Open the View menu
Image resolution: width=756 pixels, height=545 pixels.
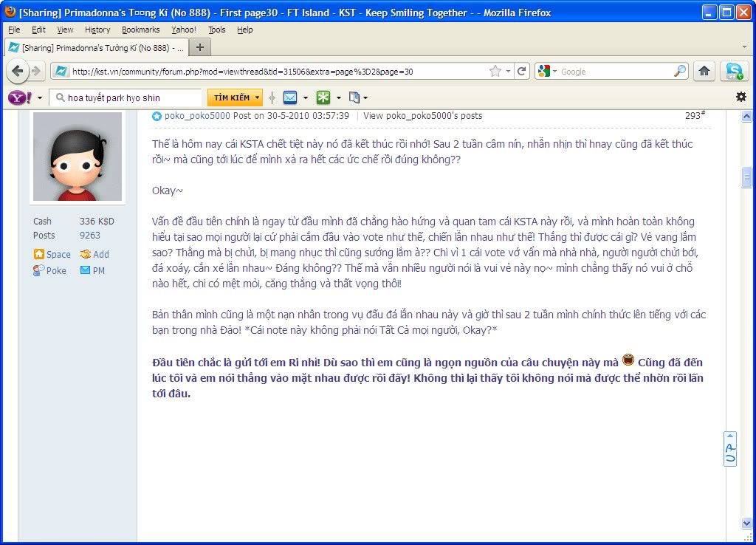tap(65, 30)
